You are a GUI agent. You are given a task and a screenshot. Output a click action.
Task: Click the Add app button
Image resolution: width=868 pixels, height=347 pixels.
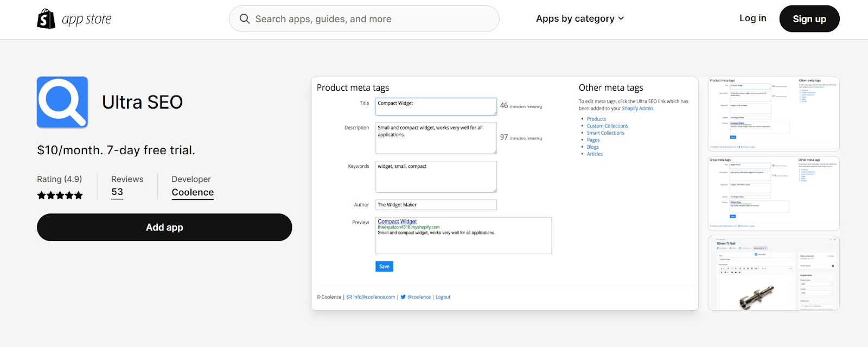164,228
